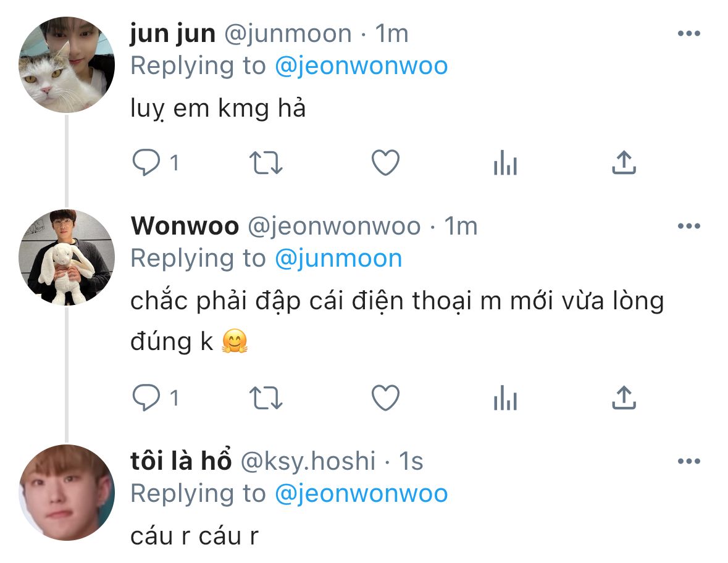Image resolution: width=728 pixels, height=563 pixels.
Task: Share jun jun's tweet via share icon
Action: coord(624,162)
